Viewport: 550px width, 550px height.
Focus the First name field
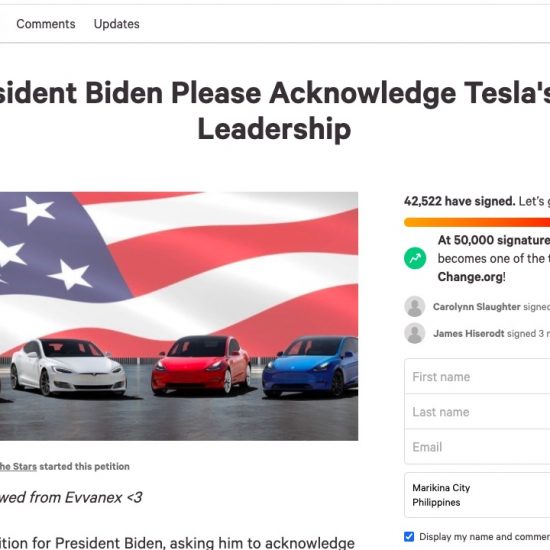click(477, 376)
